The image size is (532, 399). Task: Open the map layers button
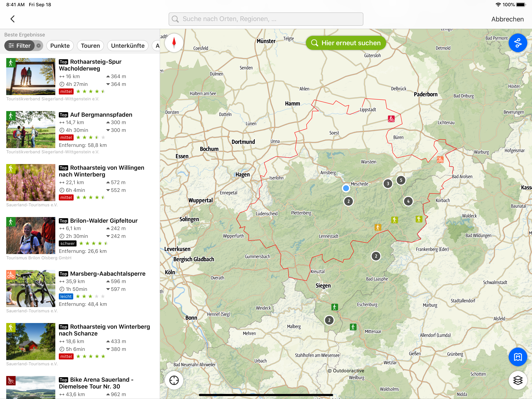coord(518,380)
